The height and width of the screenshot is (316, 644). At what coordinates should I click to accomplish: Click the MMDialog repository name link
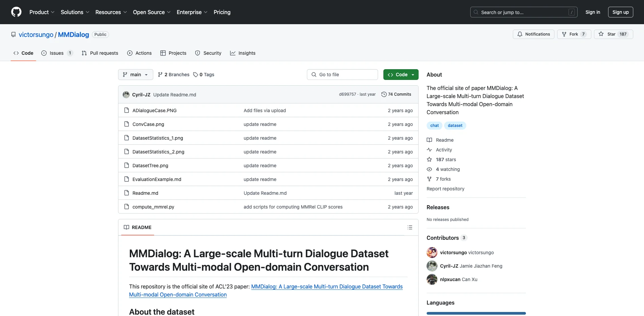[x=73, y=35]
